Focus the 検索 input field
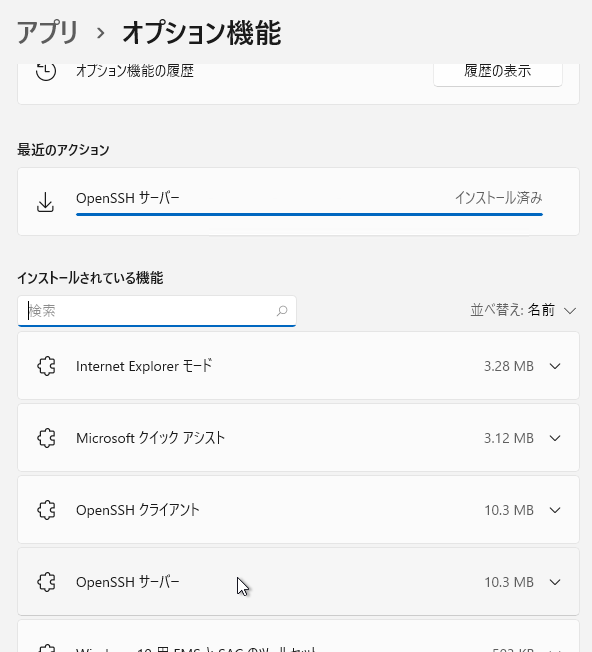592x652 pixels. pos(157,311)
